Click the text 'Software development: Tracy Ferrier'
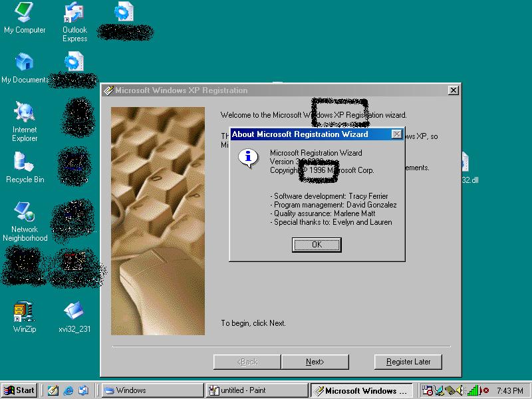The image size is (532, 399). 331,196
